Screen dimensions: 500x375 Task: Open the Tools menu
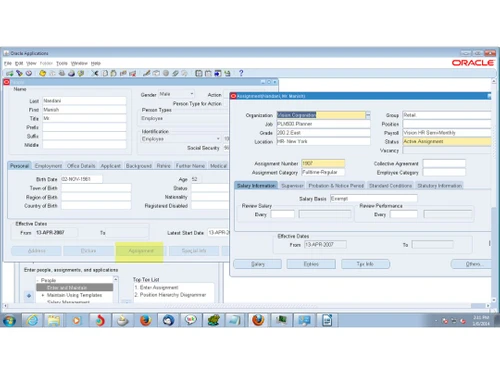(62, 63)
